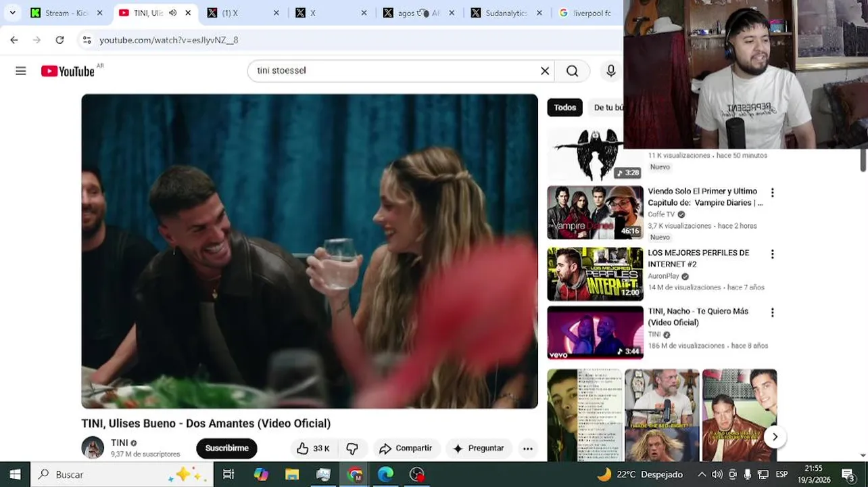Open tab search dropdown arrow
The width and height of the screenshot is (868, 487).
[x=12, y=13]
